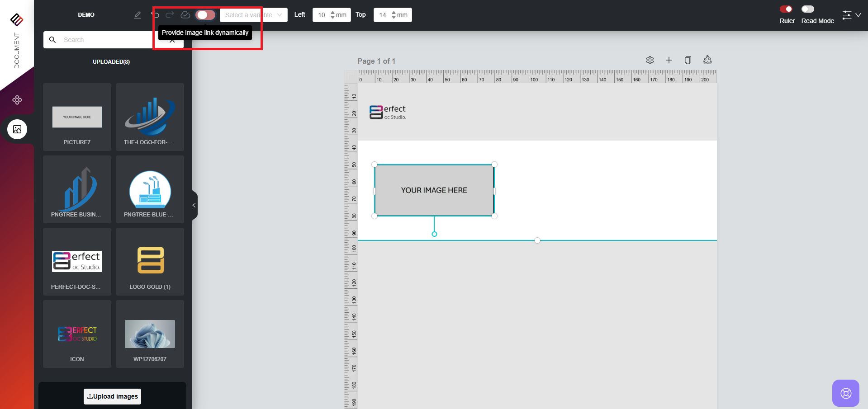Viewport: 868px width, 409px height.
Task: Select the LOGO GOLD (1) thumbnail
Action: click(150, 261)
